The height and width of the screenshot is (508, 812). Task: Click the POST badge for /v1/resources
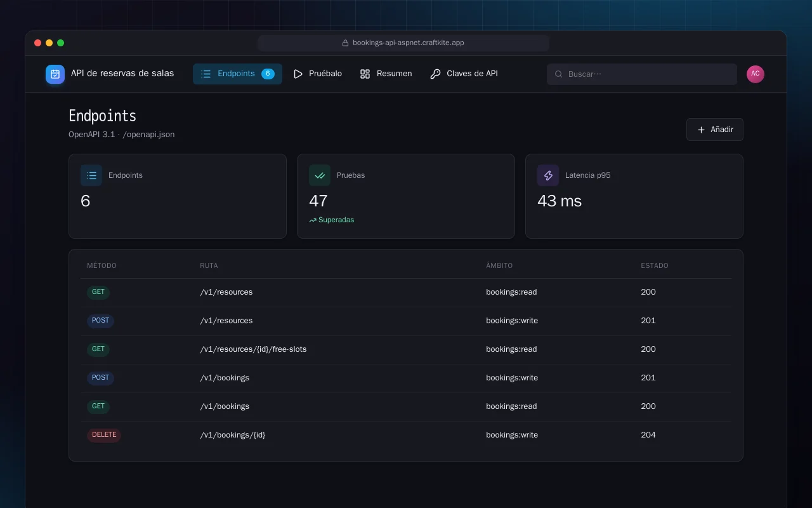click(100, 321)
